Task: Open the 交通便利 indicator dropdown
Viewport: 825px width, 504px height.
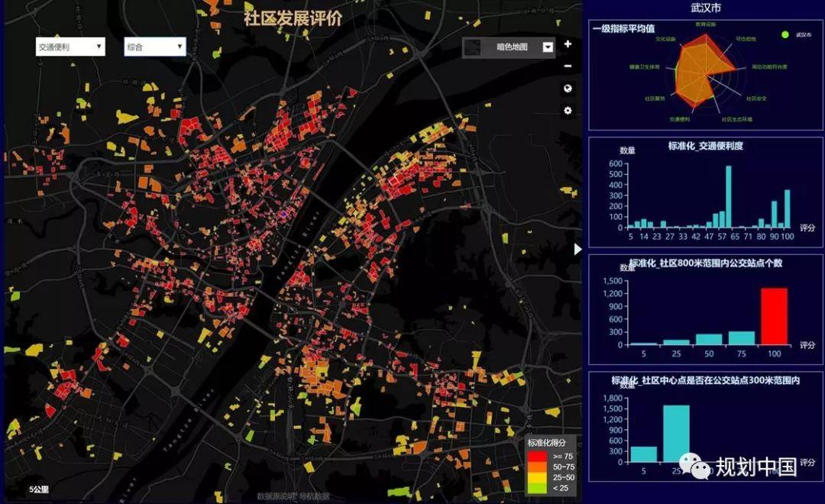Action: click(x=70, y=47)
